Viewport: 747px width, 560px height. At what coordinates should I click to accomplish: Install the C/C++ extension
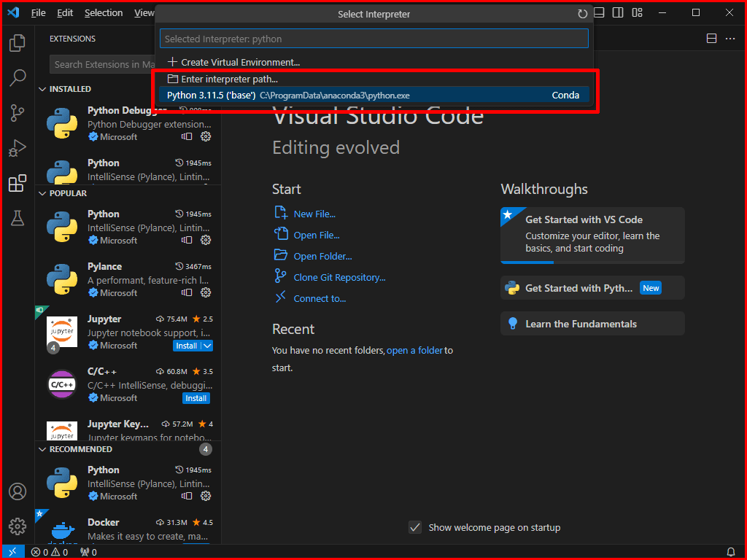coord(196,398)
